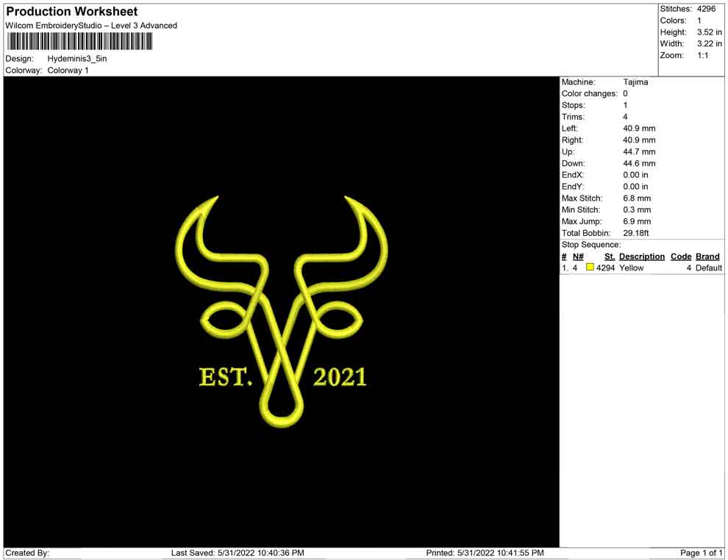The width and height of the screenshot is (728, 560).
Task: Select the Yellow thread row in stop sequence
Action: pos(632,268)
